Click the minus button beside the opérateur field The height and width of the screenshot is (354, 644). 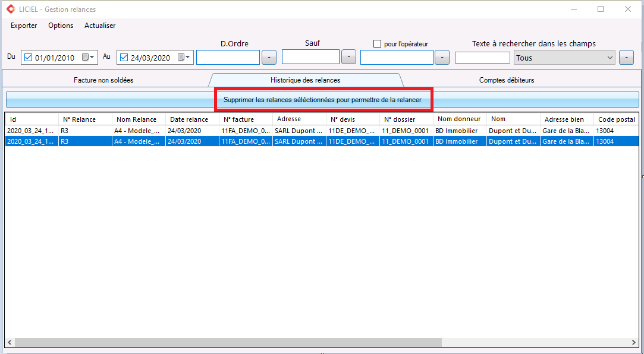click(442, 58)
